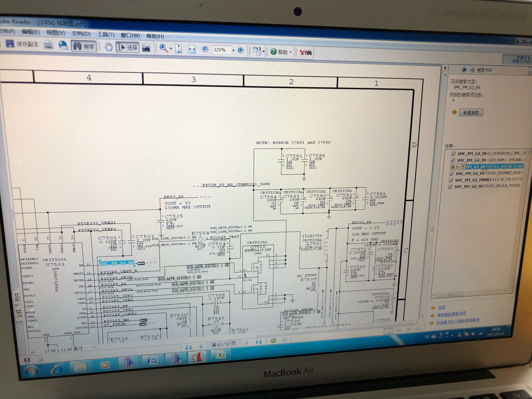Go to previous page button
The image size is (532, 399).
[x=200, y=346]
